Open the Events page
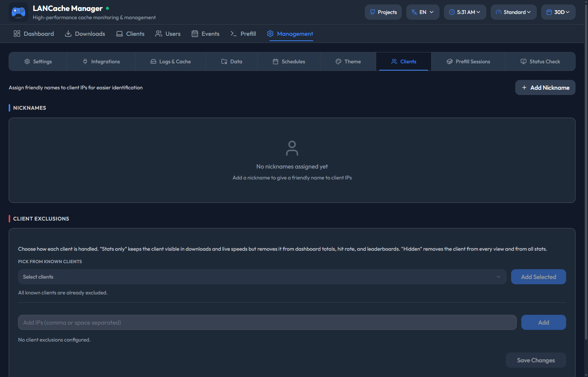Image resolution: width=588 pixels, height=377 pixels. (x=205, y=34)
